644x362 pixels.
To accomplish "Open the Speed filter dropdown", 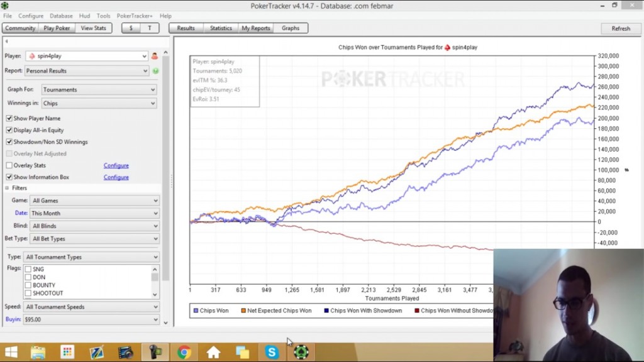I will point(91,307).
